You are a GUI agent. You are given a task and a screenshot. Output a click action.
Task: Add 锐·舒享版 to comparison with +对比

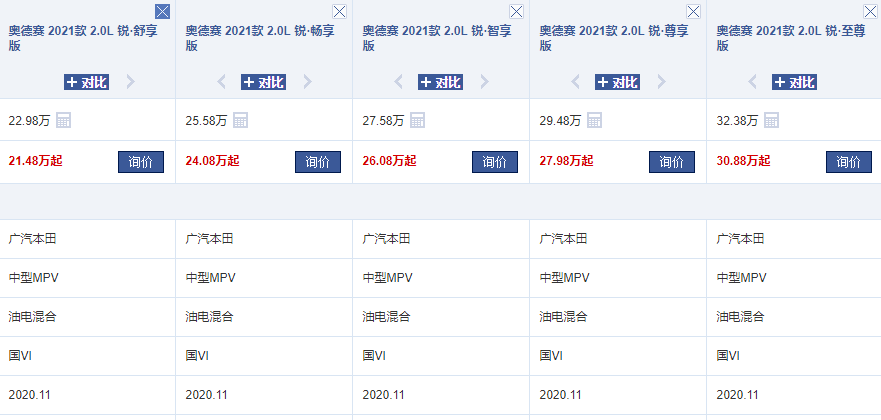coord(87,82)
